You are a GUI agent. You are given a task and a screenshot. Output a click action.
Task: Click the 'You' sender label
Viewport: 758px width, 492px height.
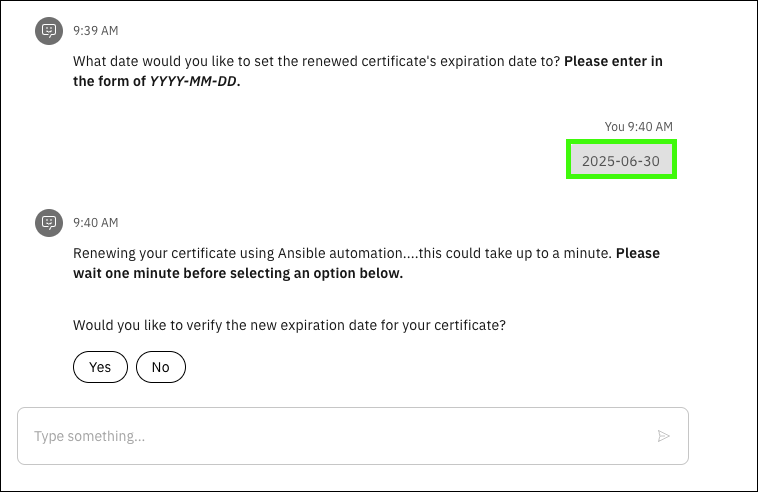click(614, 127)
